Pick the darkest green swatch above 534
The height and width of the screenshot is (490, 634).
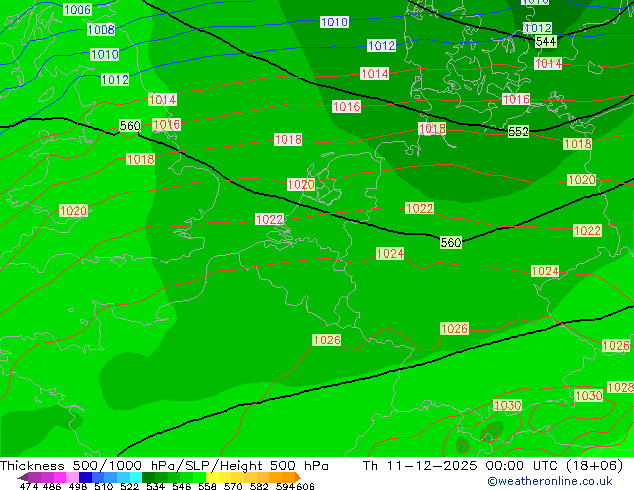point(148,477)
